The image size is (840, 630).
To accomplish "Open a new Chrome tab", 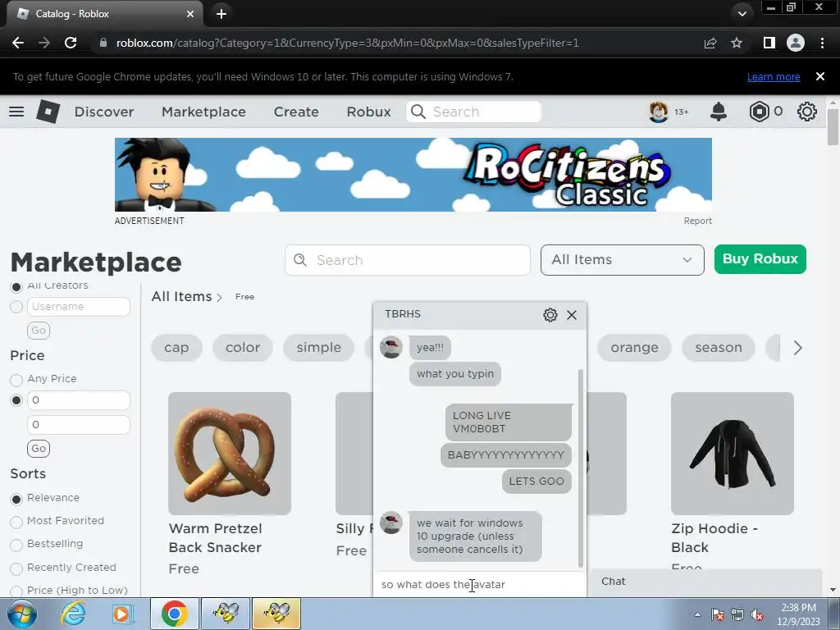I will click(x=221, y=14).
